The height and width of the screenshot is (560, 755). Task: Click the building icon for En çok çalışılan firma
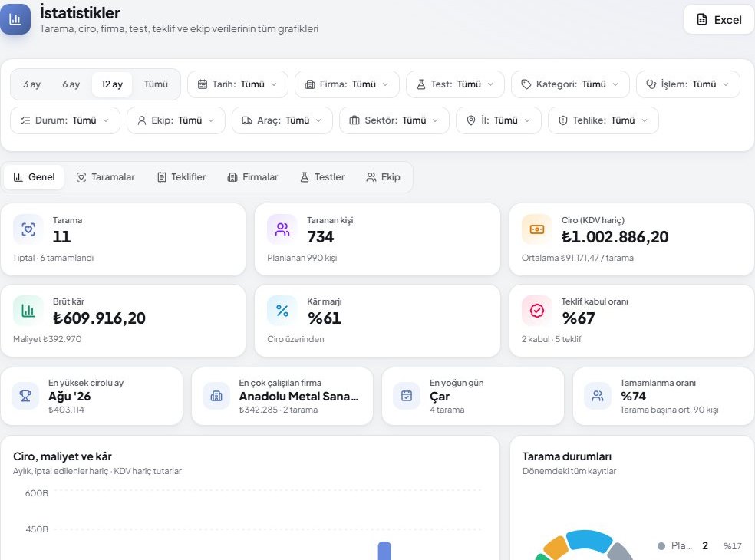(x=216, y=396)
